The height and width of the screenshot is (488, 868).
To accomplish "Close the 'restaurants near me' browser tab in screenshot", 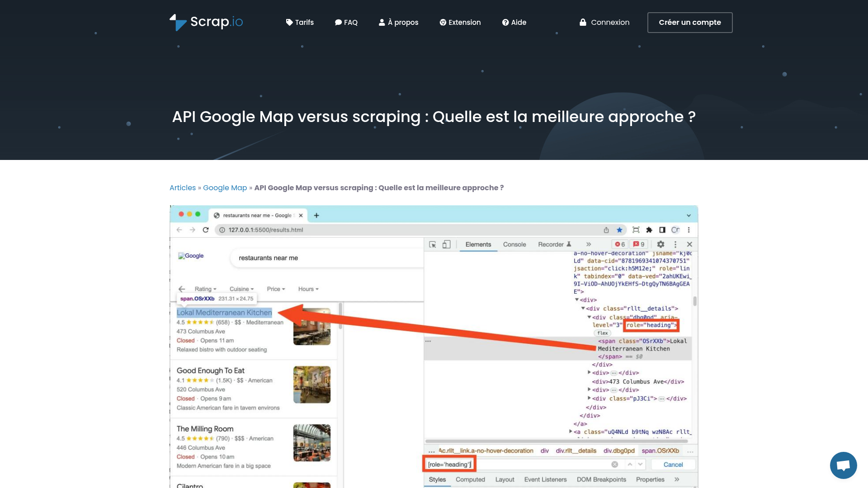I will point(301,216).
